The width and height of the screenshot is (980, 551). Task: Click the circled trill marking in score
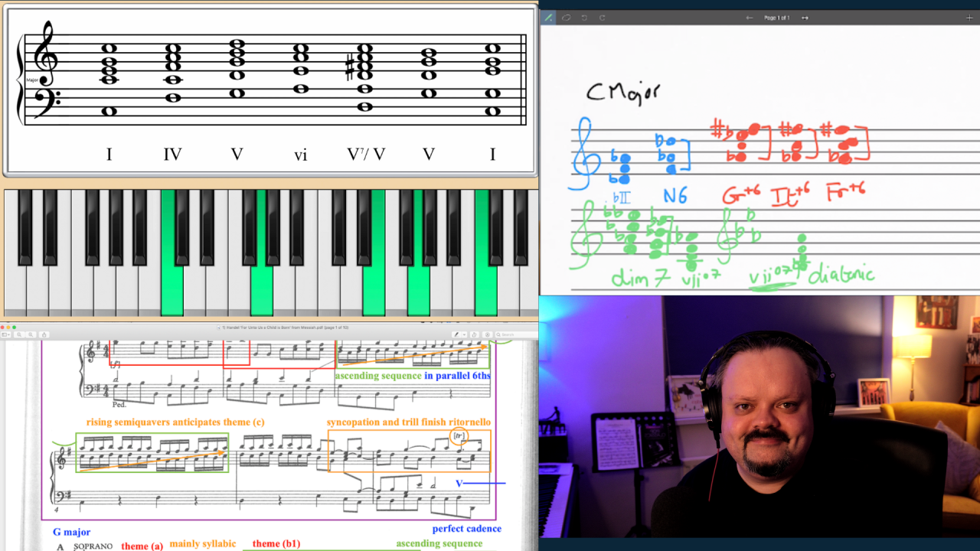(x=459, y=437)
